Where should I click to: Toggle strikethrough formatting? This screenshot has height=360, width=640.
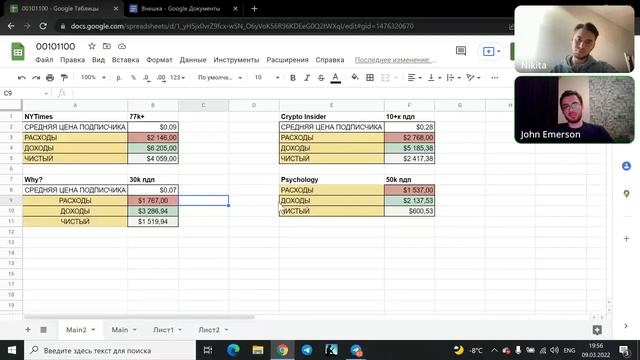pos(321,78)
